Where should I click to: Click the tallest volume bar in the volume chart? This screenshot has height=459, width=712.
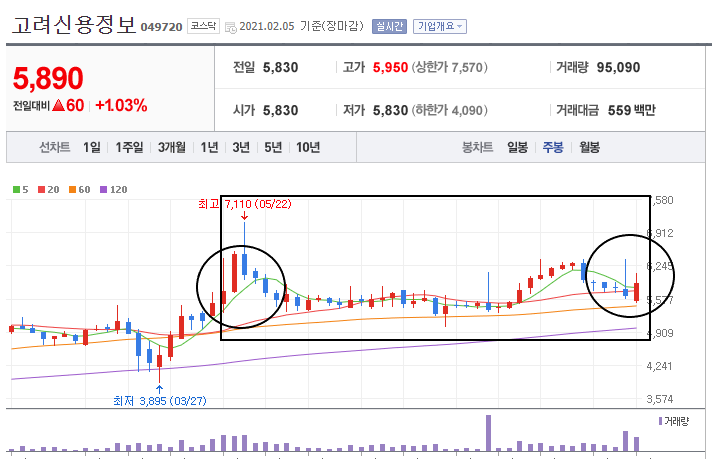(x=489, y=433)
